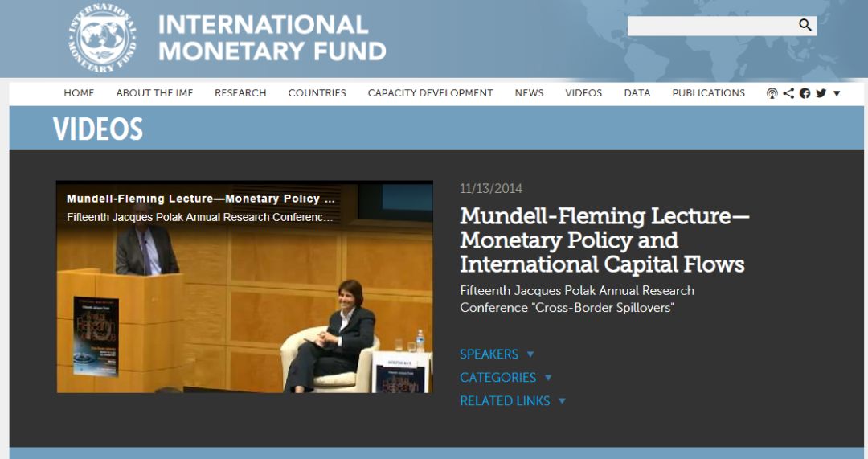Open the podcast icon in the navbar
This screenshot has width=868, height=459.
click(772, 93)
